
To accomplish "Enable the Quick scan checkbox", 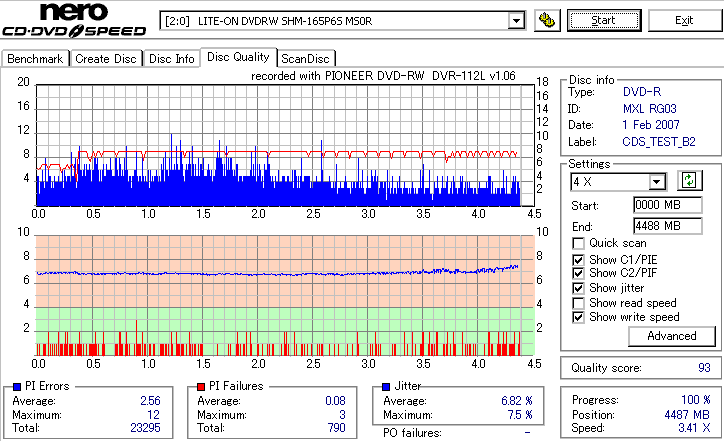I will 578,243.
